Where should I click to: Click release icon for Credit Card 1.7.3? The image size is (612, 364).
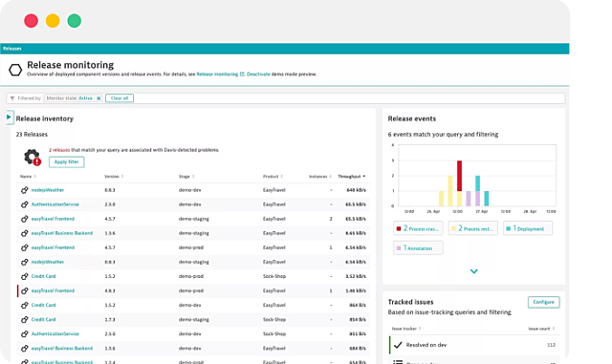coord(24,319)
